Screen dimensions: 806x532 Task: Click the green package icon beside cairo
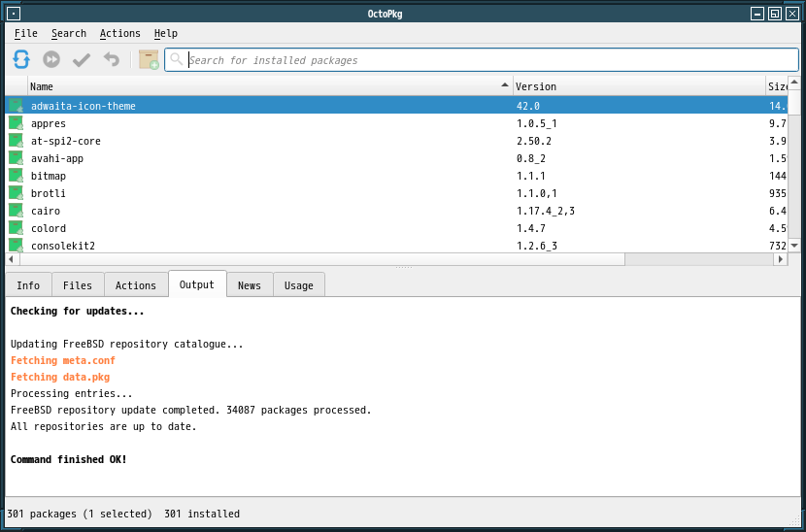[16, 211]
